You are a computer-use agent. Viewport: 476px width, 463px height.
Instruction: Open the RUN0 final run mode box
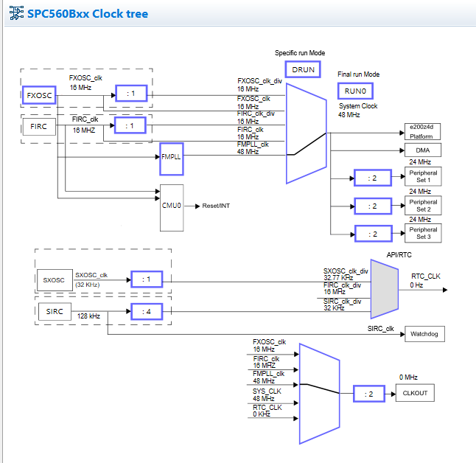[x=355, y=91]
